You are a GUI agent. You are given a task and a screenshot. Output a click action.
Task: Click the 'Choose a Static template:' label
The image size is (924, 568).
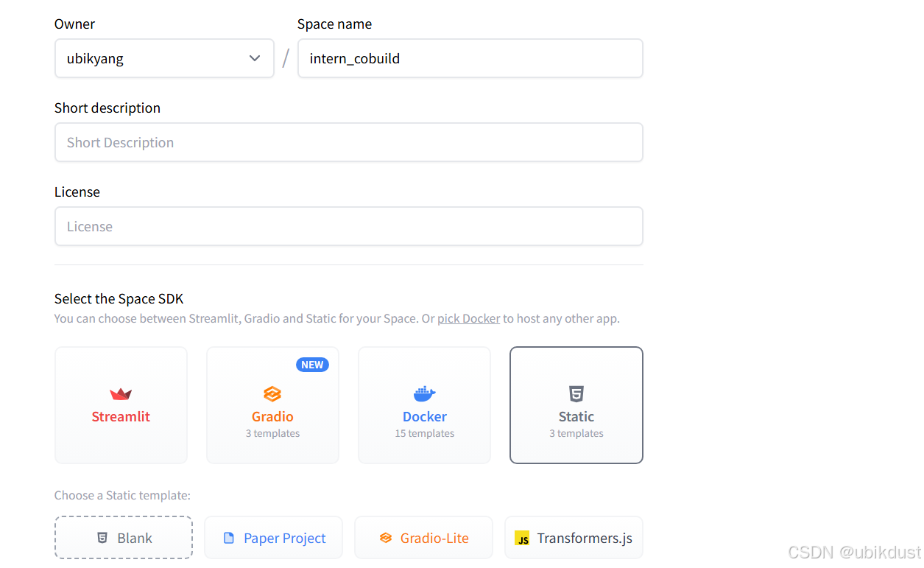[122, 496]
